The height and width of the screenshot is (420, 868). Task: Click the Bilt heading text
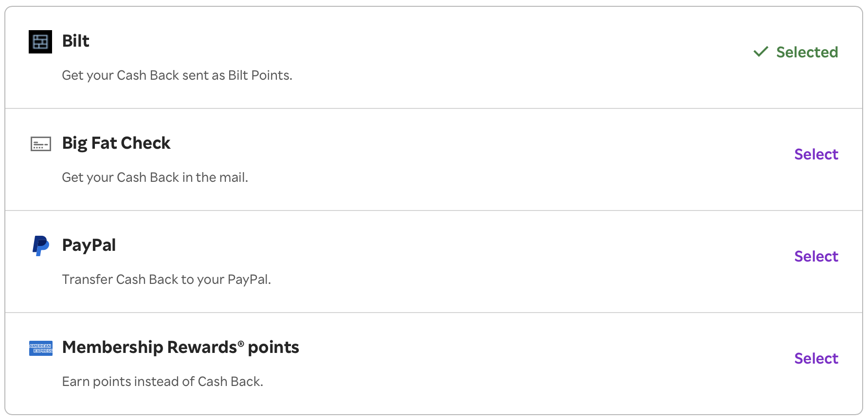point(75,41)
